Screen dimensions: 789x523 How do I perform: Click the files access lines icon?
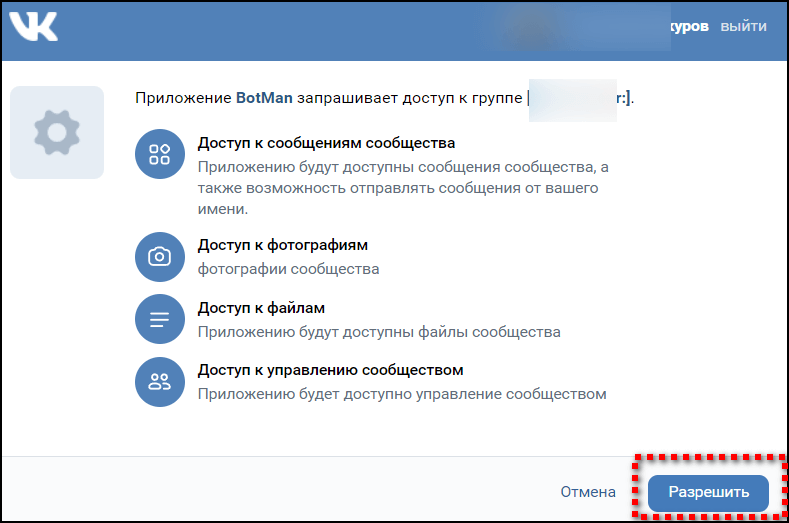click(160, 319)
